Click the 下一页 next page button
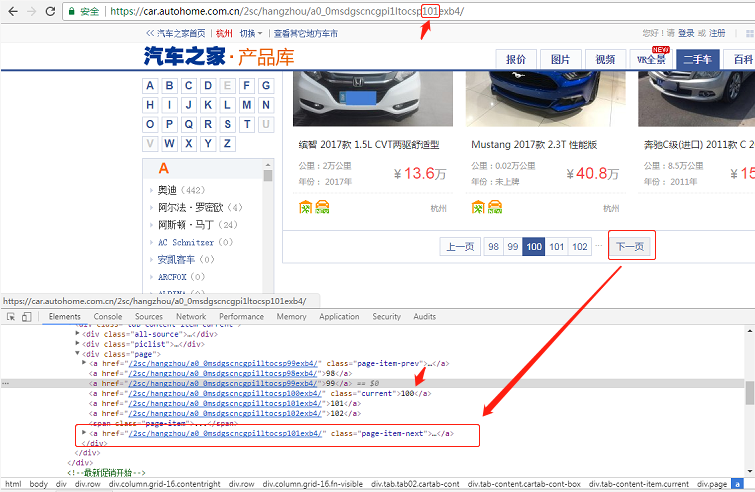The image size is (755, 492). click(631, 246)
